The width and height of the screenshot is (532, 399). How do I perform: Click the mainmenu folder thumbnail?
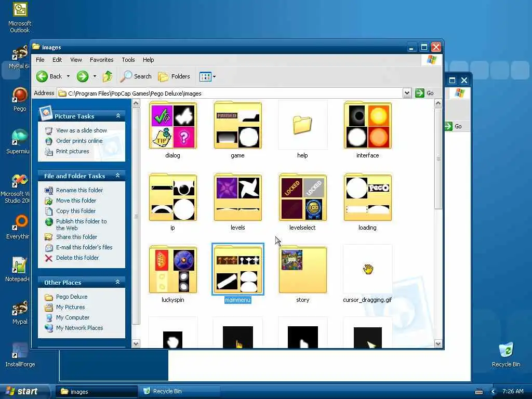(x=237, y=270)
